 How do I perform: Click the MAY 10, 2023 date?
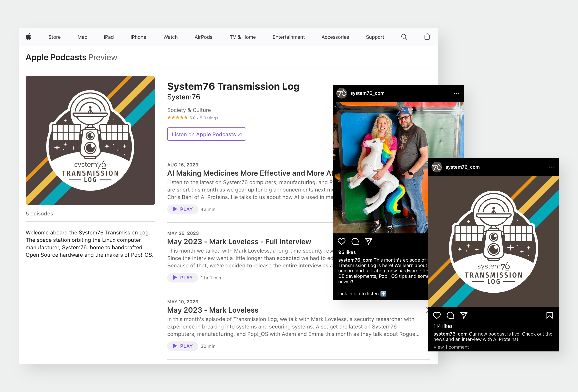click(x=183, y=302)
